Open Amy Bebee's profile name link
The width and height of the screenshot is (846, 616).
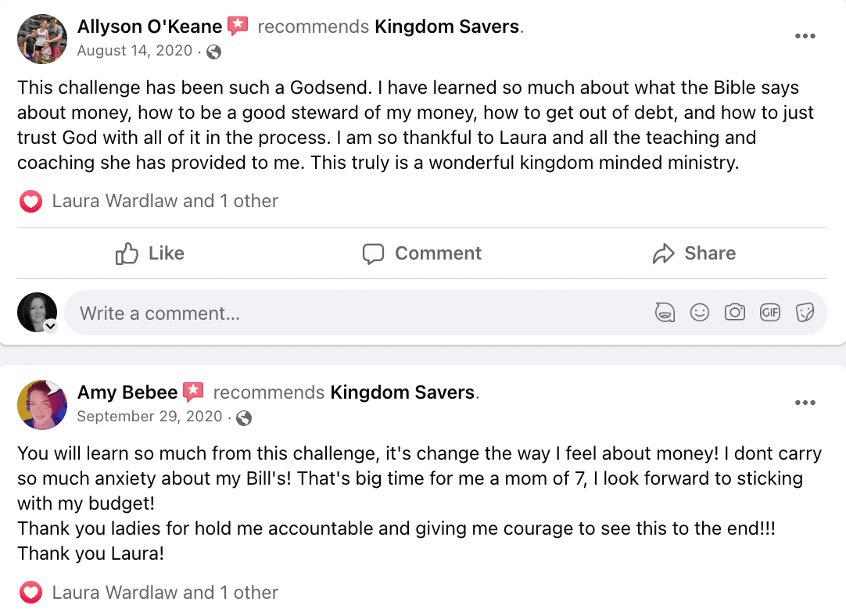127,392
